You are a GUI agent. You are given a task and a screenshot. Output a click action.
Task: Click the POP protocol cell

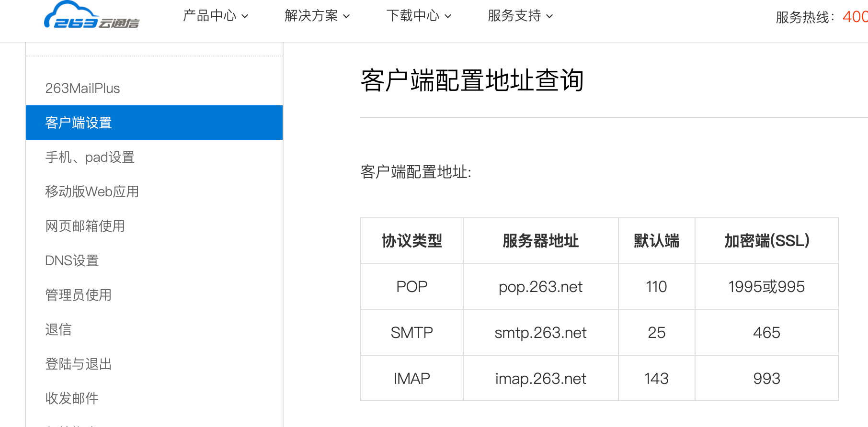(x=412, y=287)
